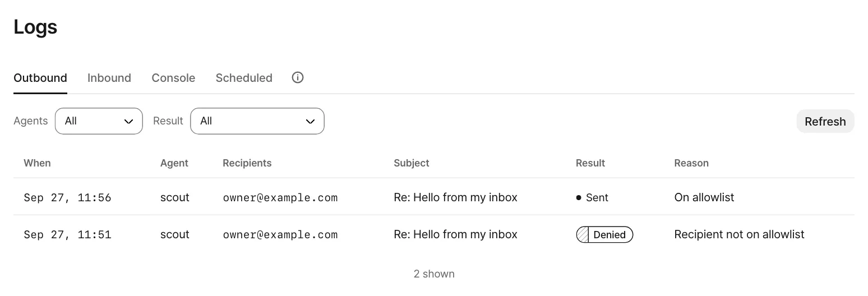Image resolution: width=868 pixels, height=296 pixels.
Task: Click the Agents filter label
Action: [x=31, y=121]
